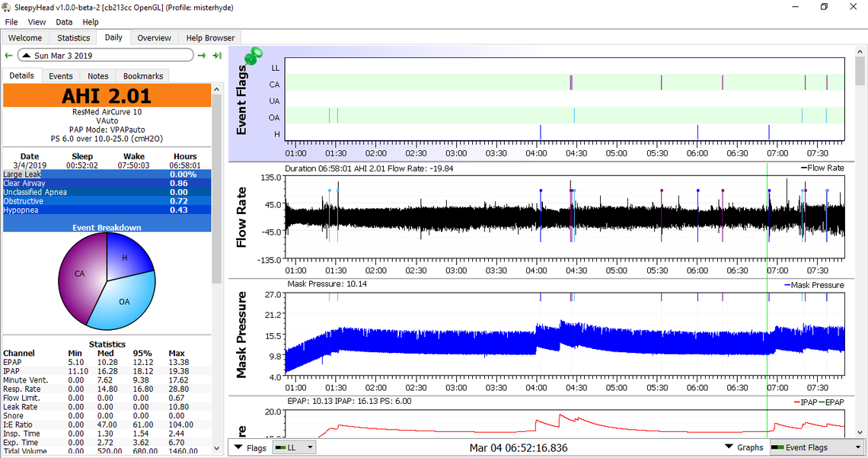The height and width of the screenshot is (458, 868).
Task: Click the Large Leak row
Action: point(107,174)
